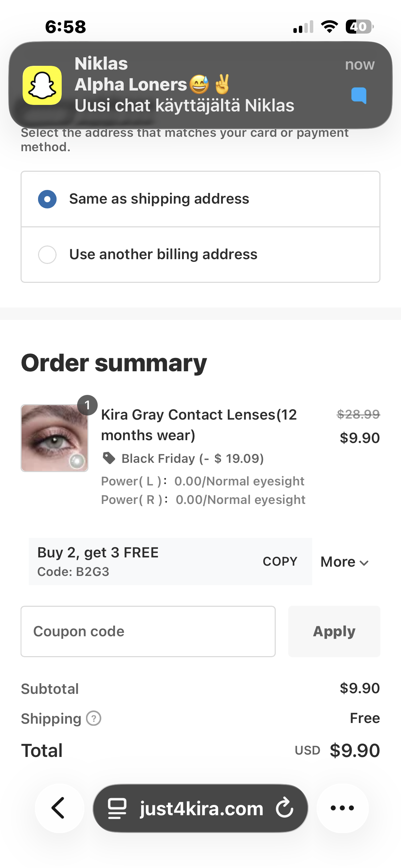401x868 pixels.
Task: Tap the Snapchat app icon in notification
Action: (42, 85)
